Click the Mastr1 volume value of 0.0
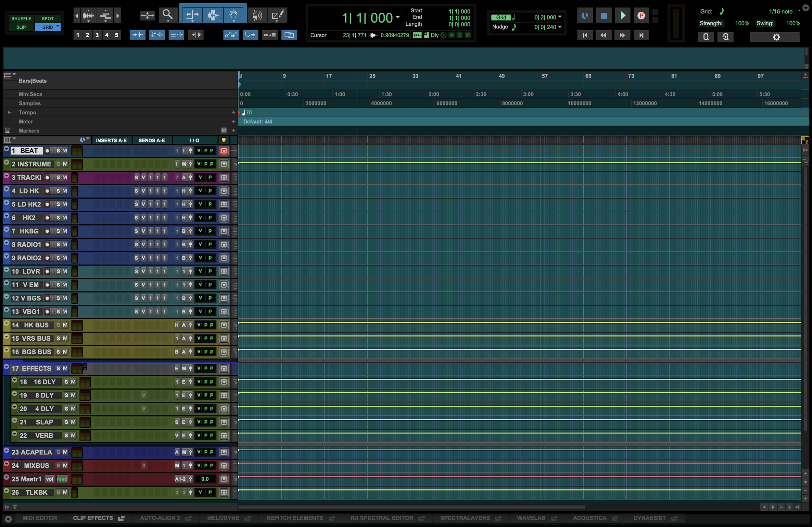Viewport: 812px width, 527px height. pyautogui.click(x=205, y=479)
